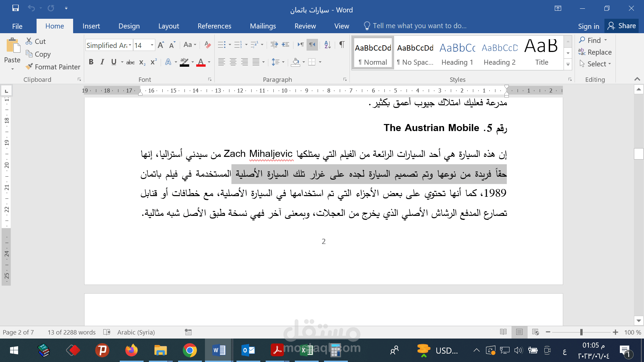
Task: Sort the selected text alphabetically
Action: [x=328, y=45]
